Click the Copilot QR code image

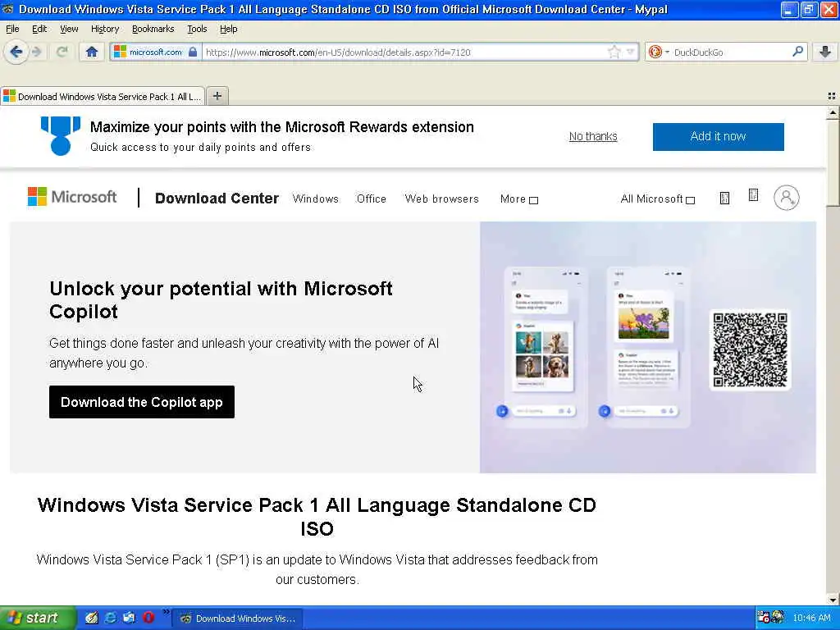point(750,349)
